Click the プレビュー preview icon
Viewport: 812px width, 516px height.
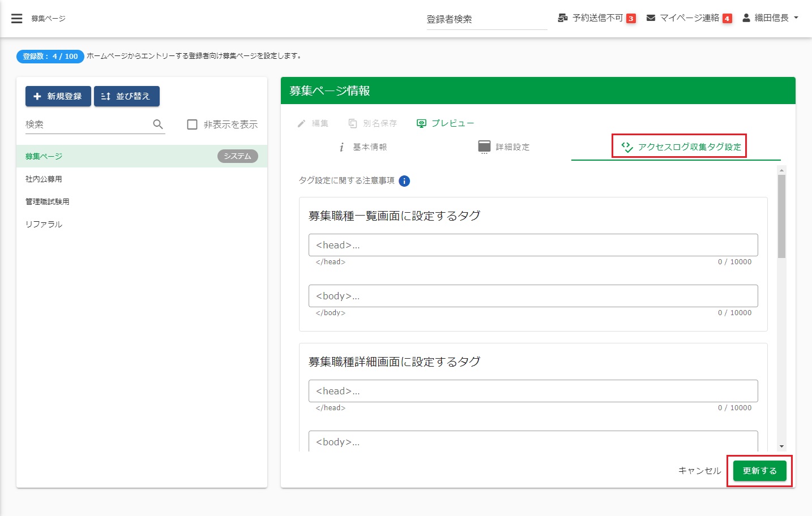421,123
